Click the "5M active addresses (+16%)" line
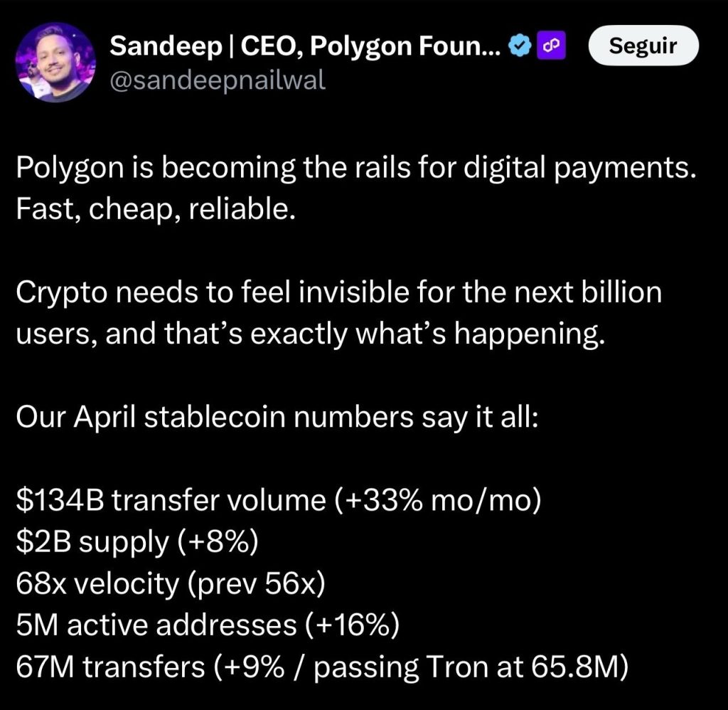Viewport: 728px width, 710px height. 208,625
